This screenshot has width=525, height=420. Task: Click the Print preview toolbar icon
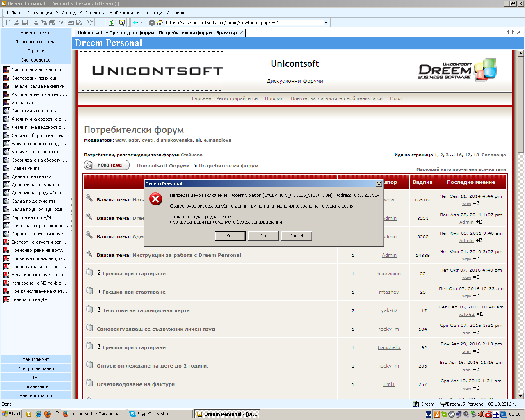pyautogui.click(x=79, y=23)
